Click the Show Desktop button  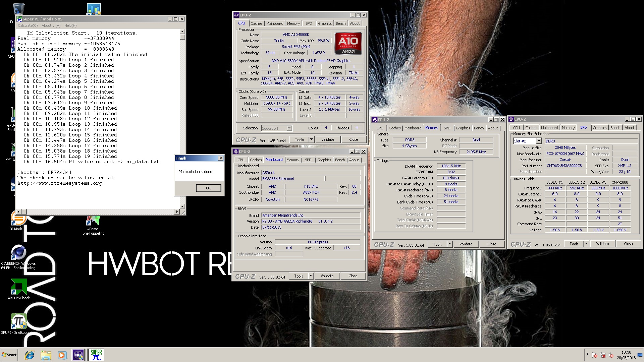[x=640, y=355]
